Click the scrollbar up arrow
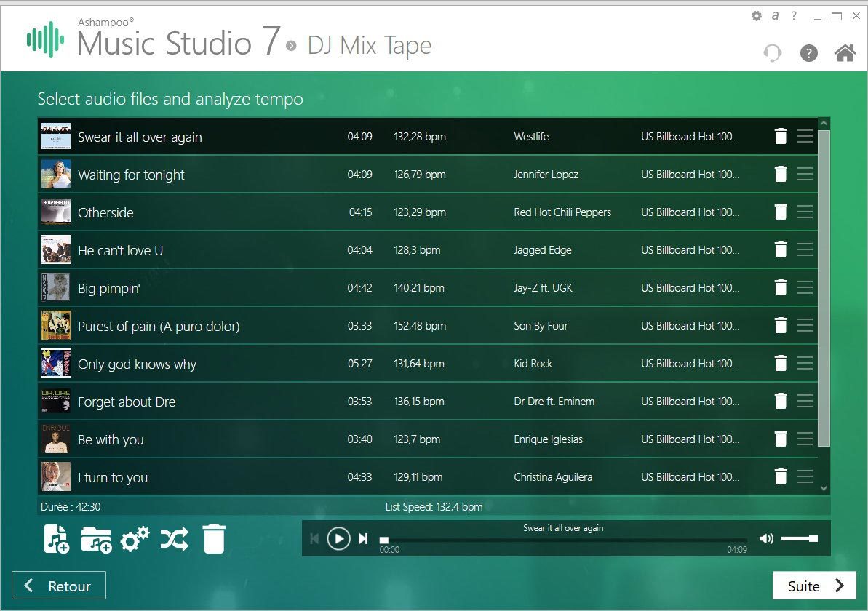Image resolution: width=868 pixels, height=611 pixels. point(824,124)
